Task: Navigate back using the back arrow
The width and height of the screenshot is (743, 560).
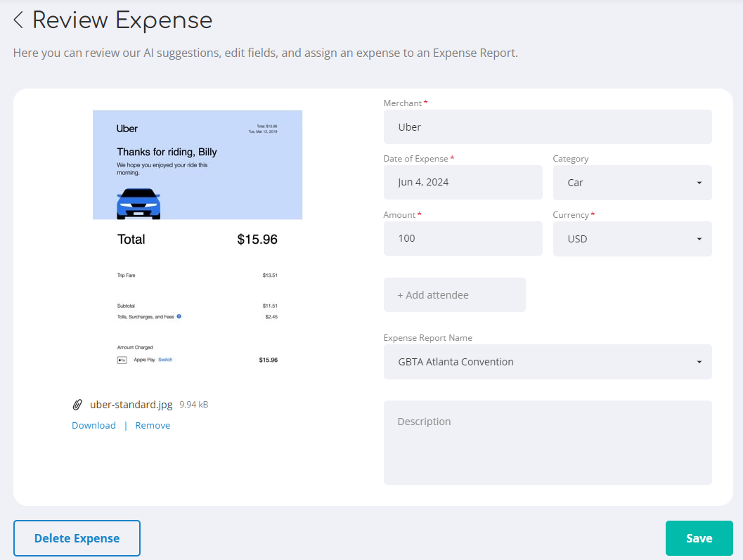Action: [x=18, y=20]
